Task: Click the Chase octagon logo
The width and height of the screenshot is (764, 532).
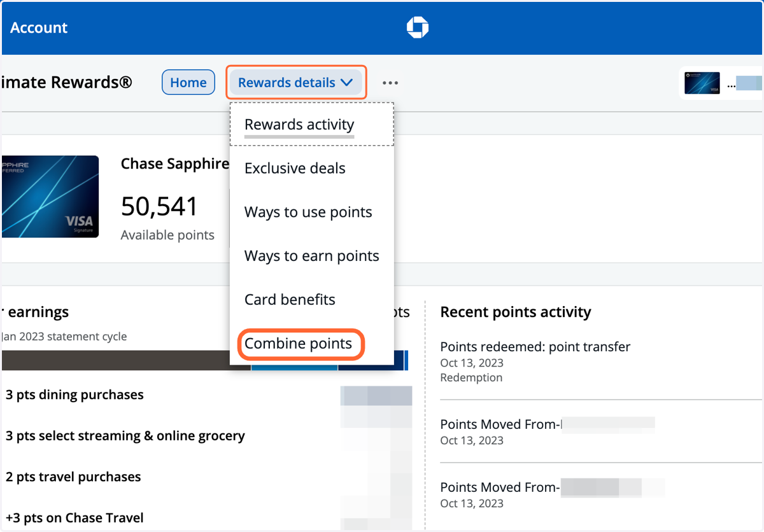Action: [418, 27]
